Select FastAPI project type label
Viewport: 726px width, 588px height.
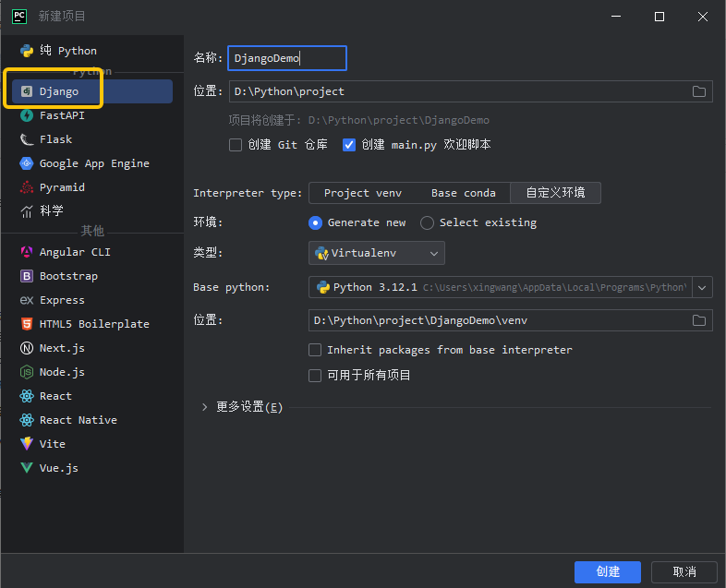click(x=62, y=115)
